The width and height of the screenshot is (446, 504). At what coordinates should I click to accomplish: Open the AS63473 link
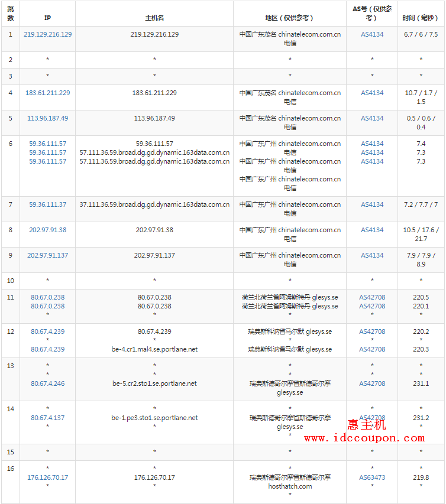[x=372, y=477]
